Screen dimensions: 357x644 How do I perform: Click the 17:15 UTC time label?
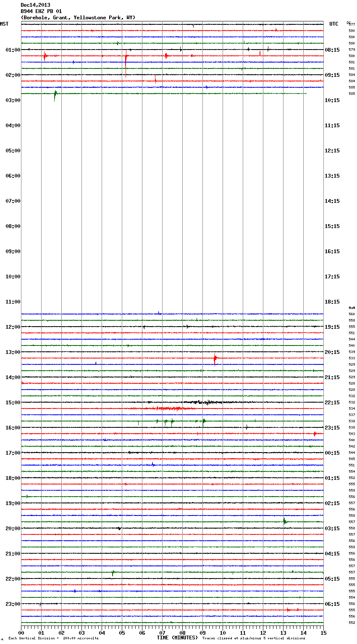pyautogui.click(x=332, y=277)
